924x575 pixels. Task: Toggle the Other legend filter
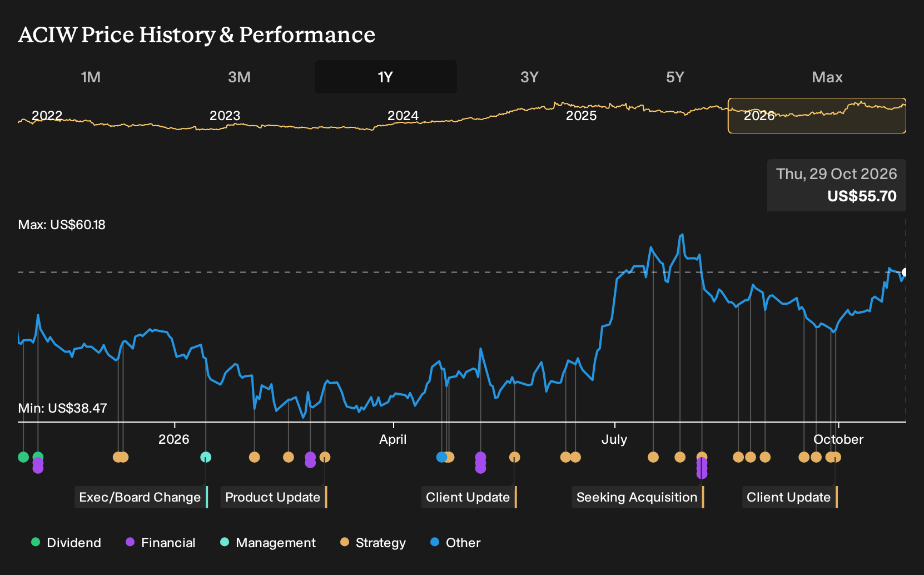[455, 543]
